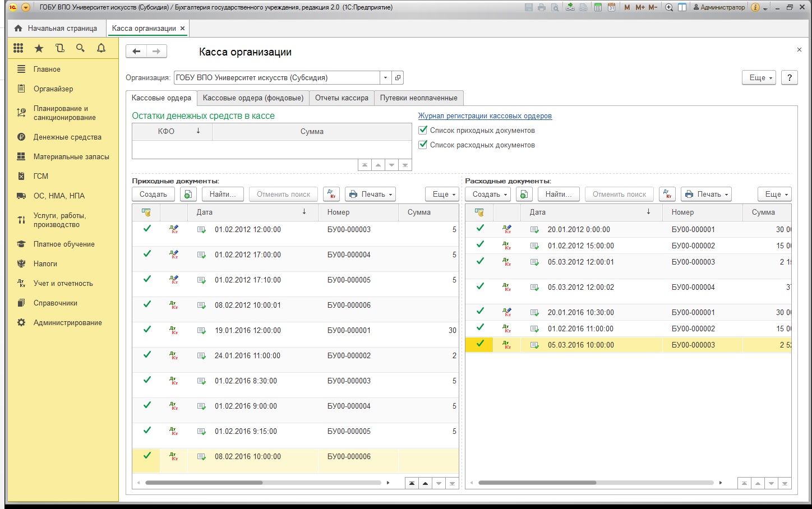The height and width of the screenshot is (509, 812).
Task: Click the document icon in row 20.01.2012 0:00:00
Action: coord(535,230)
